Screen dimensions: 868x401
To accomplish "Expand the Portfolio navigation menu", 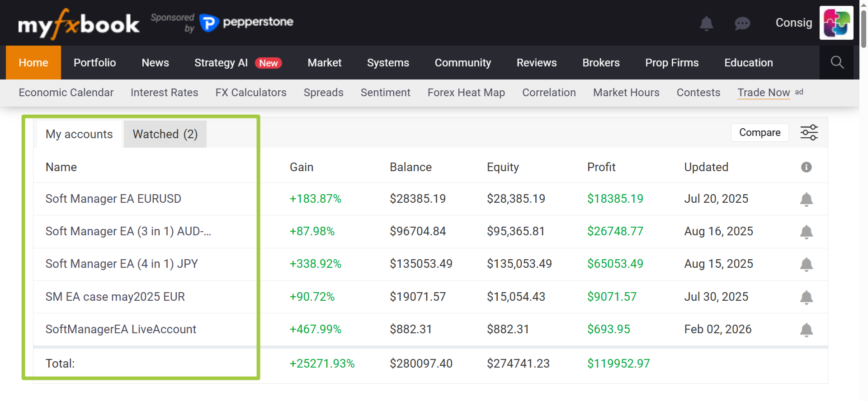I will click(94, 63).
